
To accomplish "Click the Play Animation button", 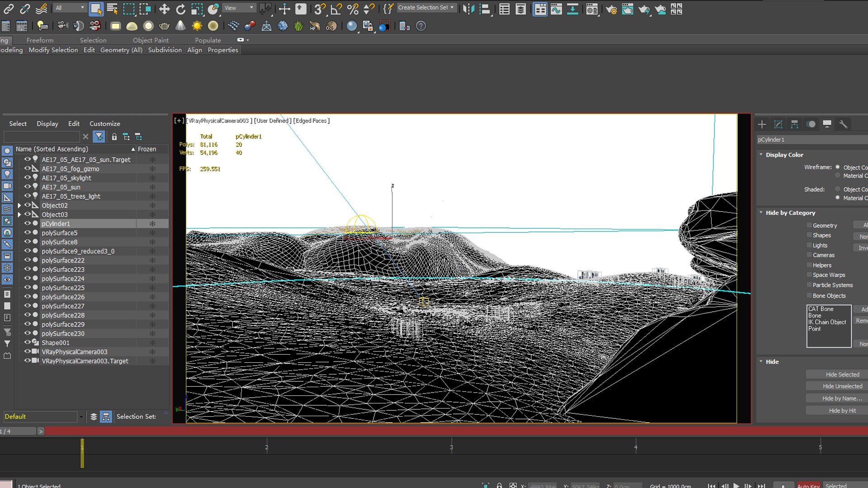I will click(x=736, y=486).
